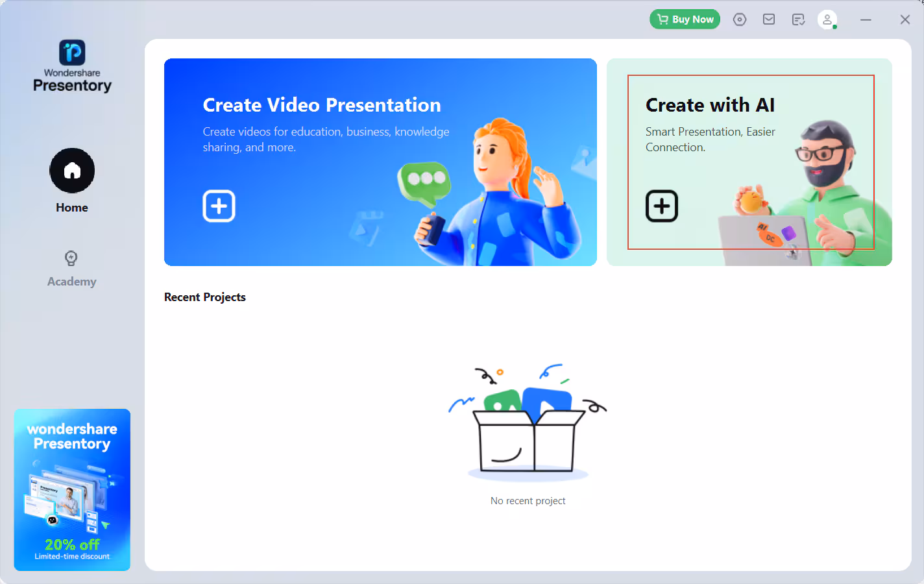
Task: Click the "Smart Presentation, Easier Connection" text
Action: pyautogui.click(x=711, y=140)
